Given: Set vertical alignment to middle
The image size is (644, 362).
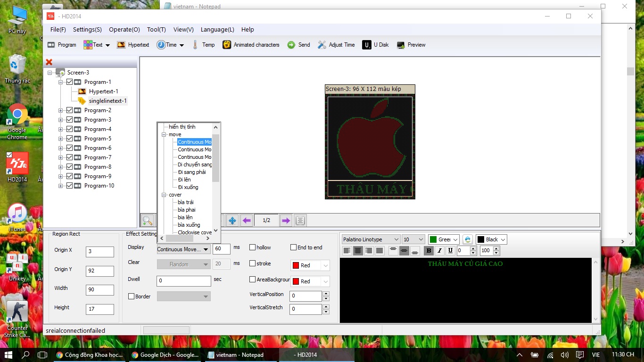Looking at the screenshot, I should (x=404, y=251).
